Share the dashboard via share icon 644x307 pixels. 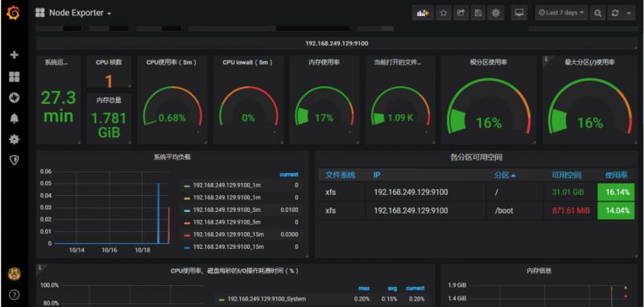click(460, 13)
